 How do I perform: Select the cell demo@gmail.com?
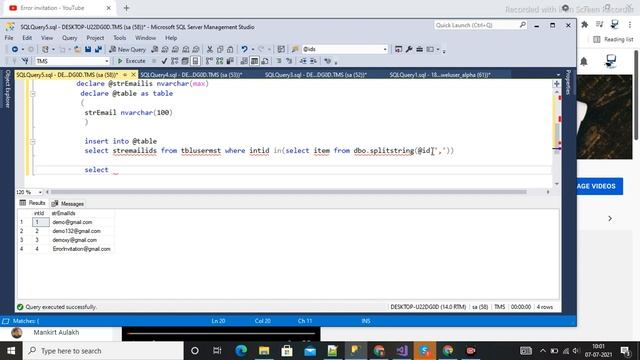click(x=81, y=222)
